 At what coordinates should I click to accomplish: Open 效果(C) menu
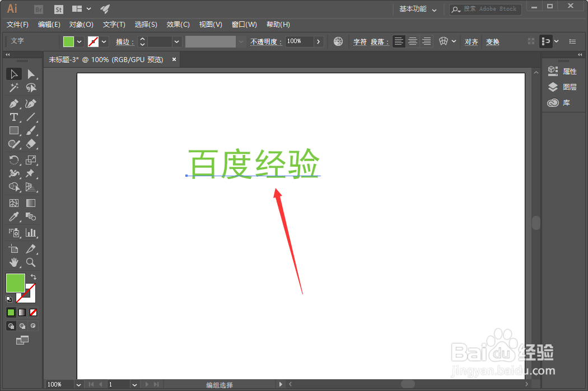178,25
